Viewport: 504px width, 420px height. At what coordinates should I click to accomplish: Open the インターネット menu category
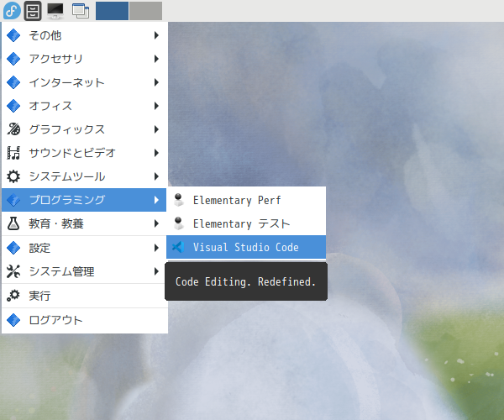pos(85,82)
